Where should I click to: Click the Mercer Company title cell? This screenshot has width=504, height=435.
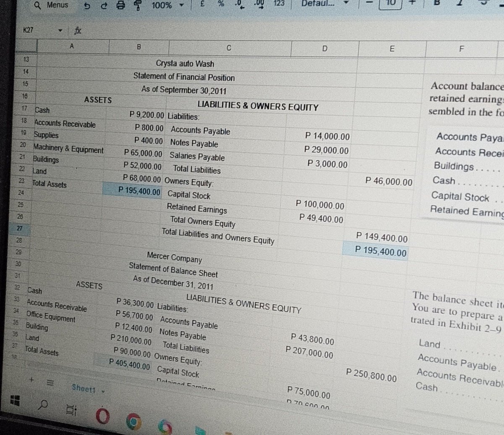pos(174,257)
